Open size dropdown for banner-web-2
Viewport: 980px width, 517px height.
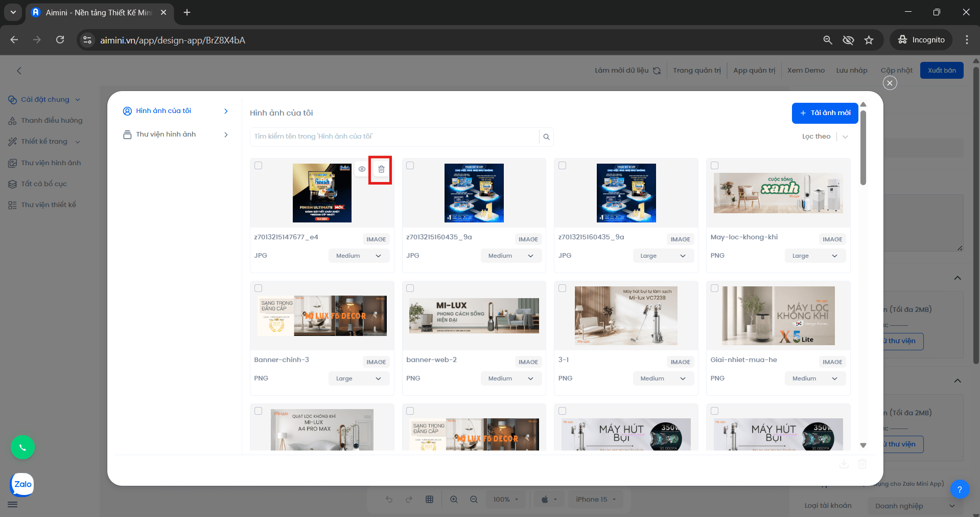[x=510, y=378]
